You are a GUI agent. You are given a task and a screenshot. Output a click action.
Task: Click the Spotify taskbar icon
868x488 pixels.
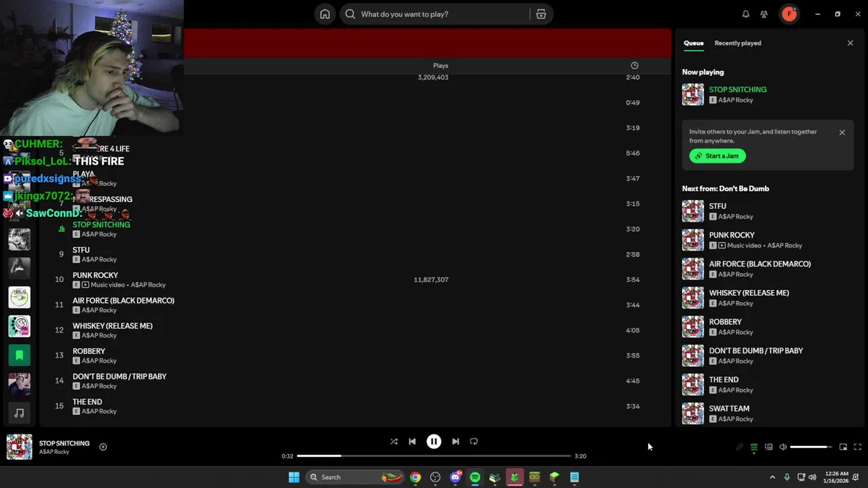pyautogui.click(x=475, y=477)
